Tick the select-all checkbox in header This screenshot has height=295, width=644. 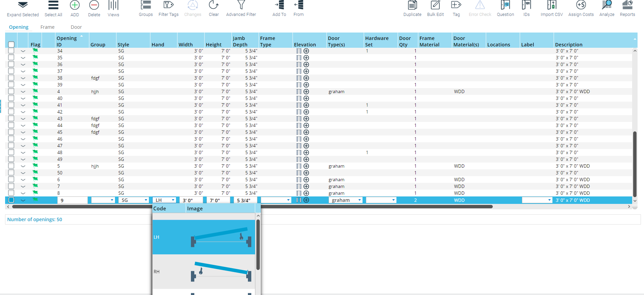point(11,44)
